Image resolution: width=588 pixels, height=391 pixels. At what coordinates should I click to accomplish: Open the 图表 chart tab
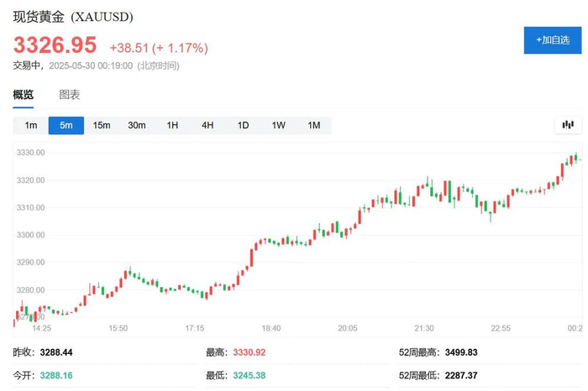(x=70, y=95)
